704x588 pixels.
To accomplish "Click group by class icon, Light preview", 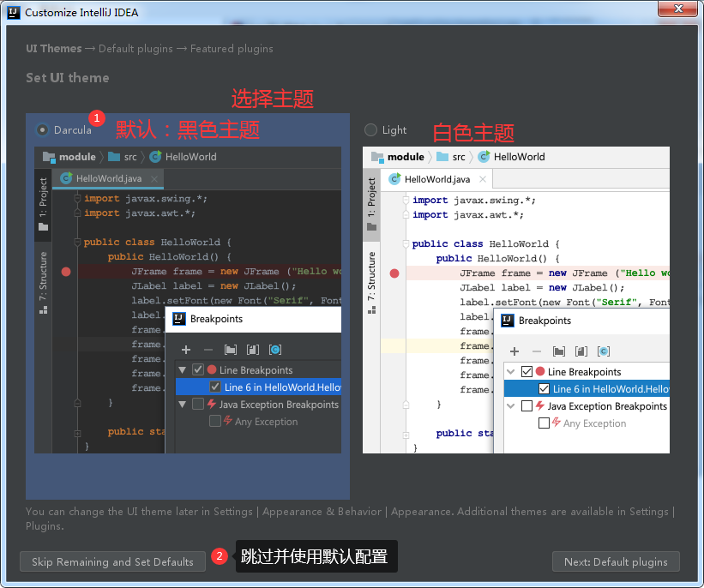I will click(604, 351).
